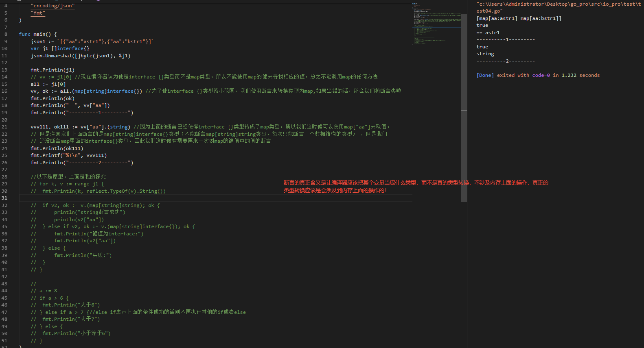Viewport: 644px width, 348px height.
Task: Click the commented reflect.TypeOf(v).String() line
Action: click(98, 191)
